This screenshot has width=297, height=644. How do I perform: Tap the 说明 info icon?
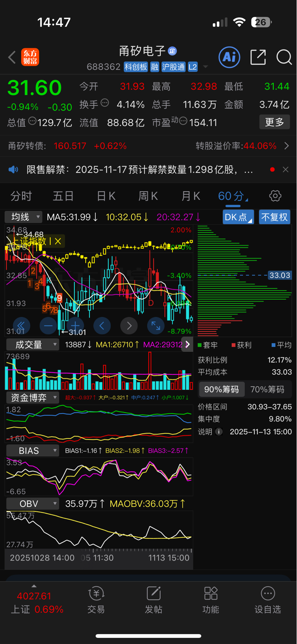click(219, 432)
